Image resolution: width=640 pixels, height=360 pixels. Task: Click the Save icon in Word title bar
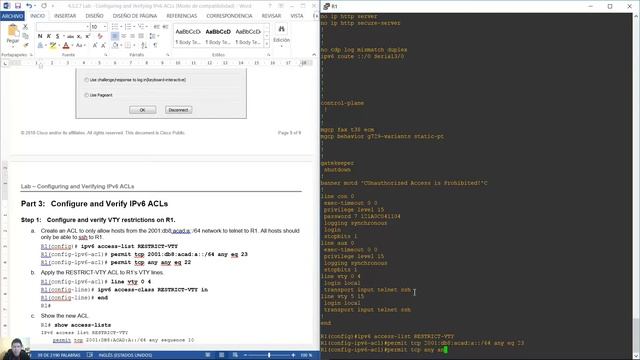(18, 6)
